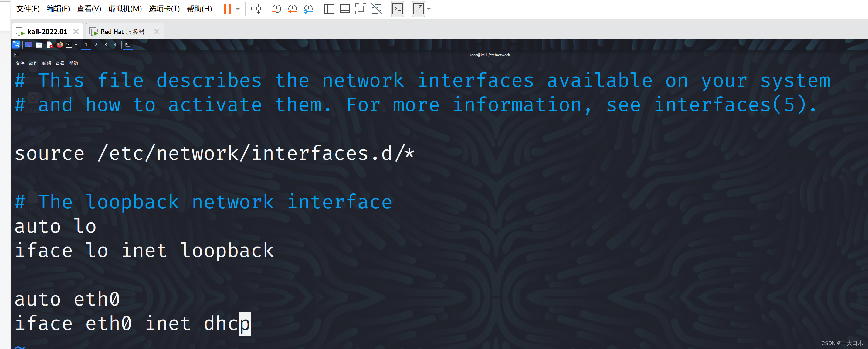This screenshot has width=868, height=349.
Task: Open the VMware console view button
Action: click(x=397, y=9)
